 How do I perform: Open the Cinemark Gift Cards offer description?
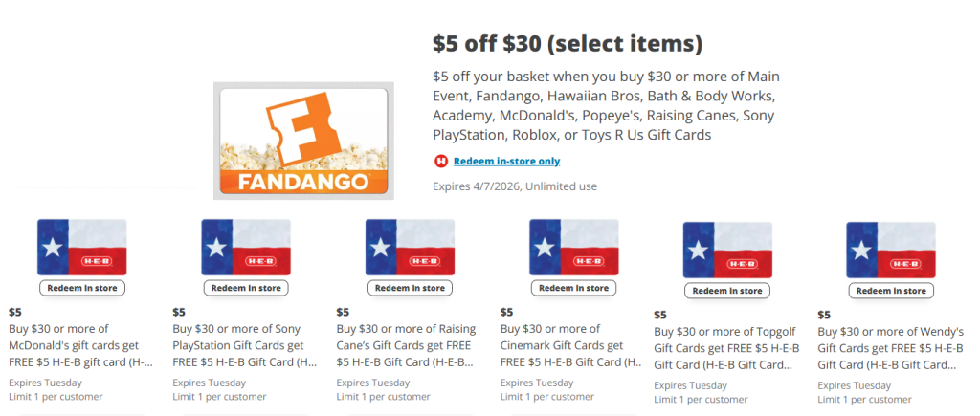point(572,345)
